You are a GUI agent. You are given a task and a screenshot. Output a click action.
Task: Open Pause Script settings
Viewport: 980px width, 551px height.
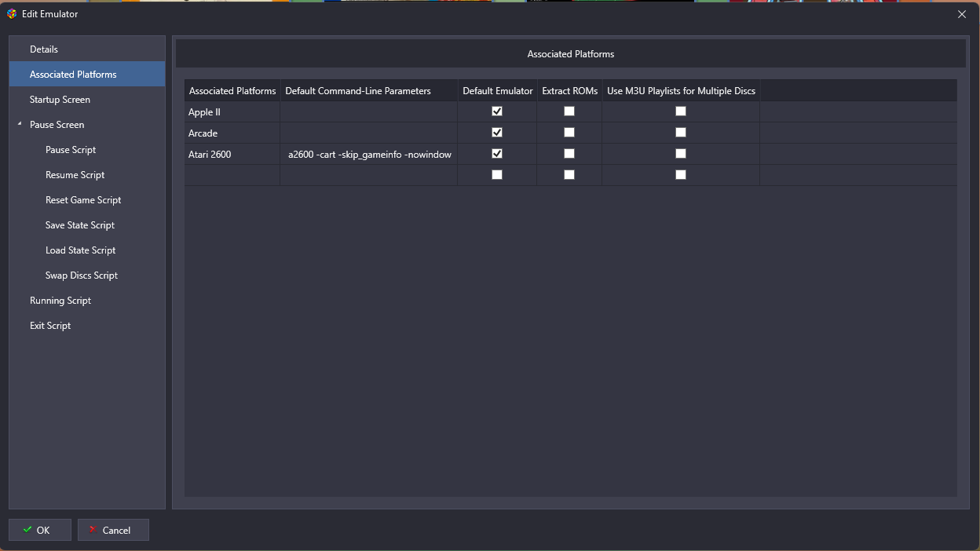coord(87,149)
